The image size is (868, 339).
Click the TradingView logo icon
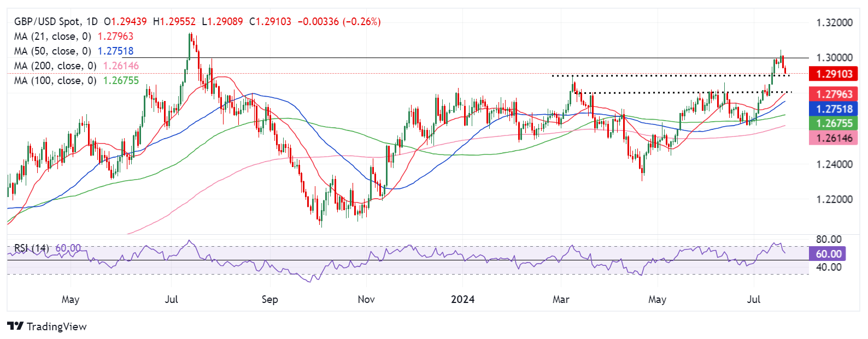tap(15, 326)
